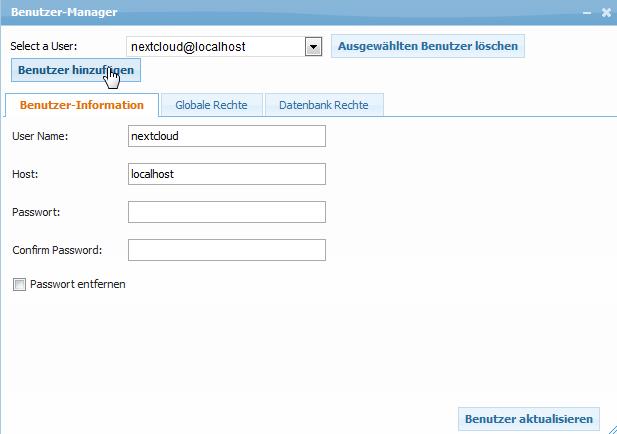Click Benutzer hinzufügen button

tap(76, 70)
